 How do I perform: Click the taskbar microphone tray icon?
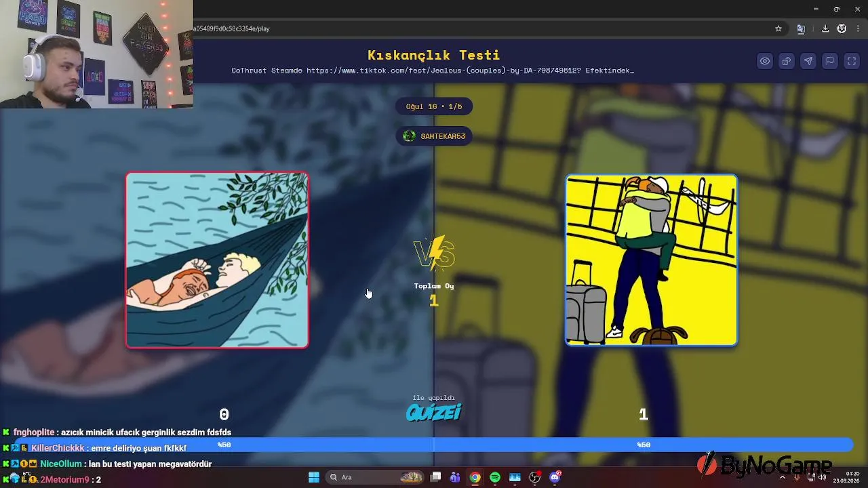click(x=797, y=477)
